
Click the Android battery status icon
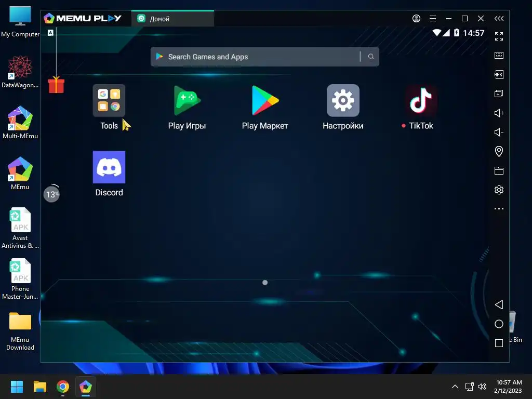(457, 33)
